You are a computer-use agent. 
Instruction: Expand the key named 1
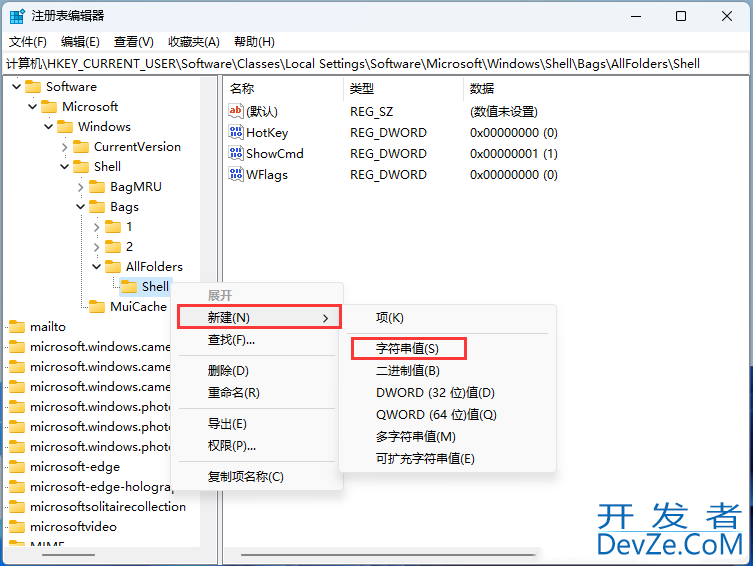pyautogui.click(x=97, y=227)
